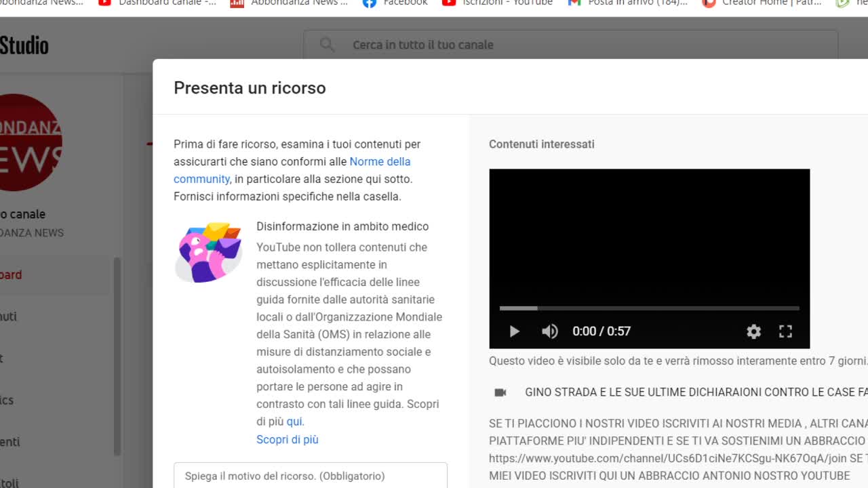The height and width of the screenshot is (488, 868).
Task: Click the search magnifier icon
Action: tap(327, 45)
